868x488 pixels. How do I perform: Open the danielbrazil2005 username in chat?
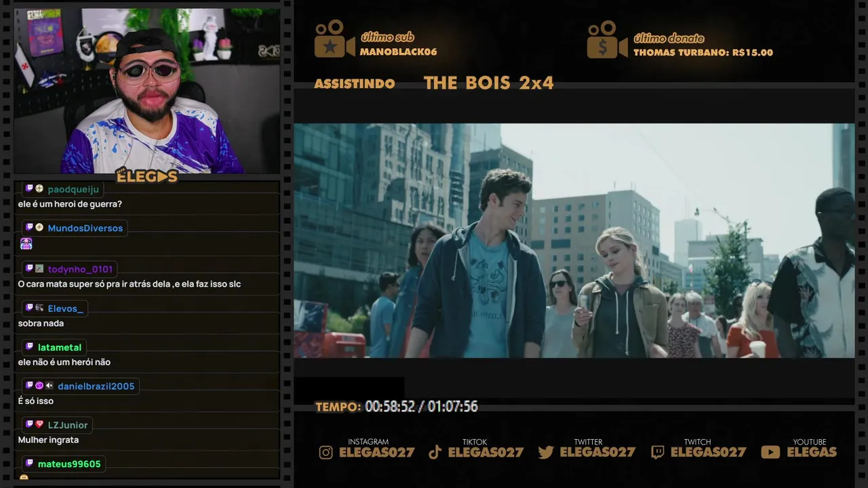96,386
